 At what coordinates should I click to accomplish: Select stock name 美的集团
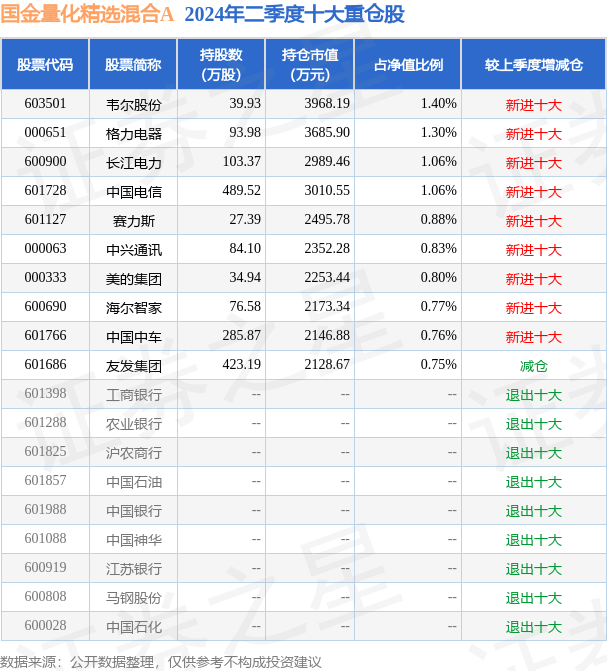tap(134, 279)
